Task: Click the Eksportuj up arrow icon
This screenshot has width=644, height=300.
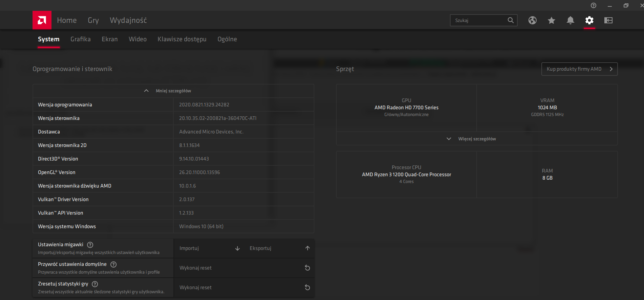Action: pos(308,248)
